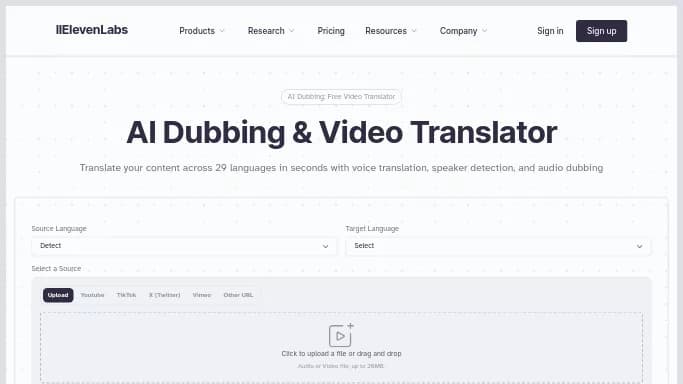This screenshot has width=683, height=384.
Task: Click the Select a Source label
Action: click(56, 269)
